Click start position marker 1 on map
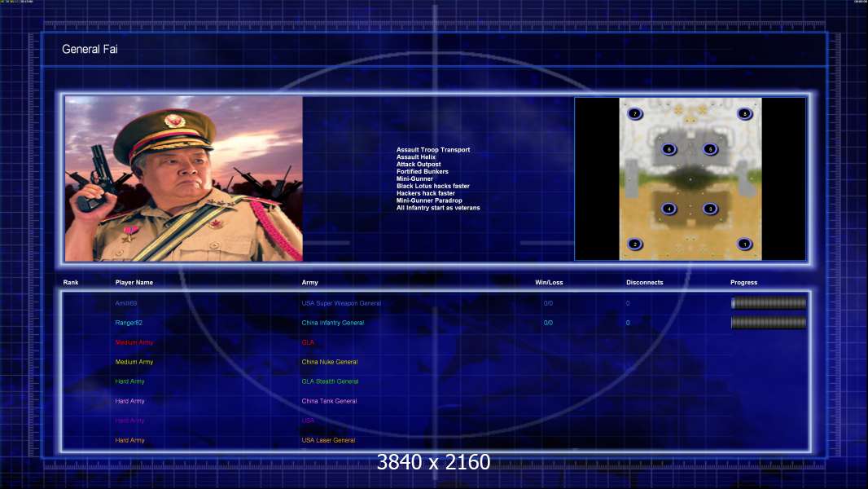Image resolution: width=868 pixels, height=489 pixels. 744,244
